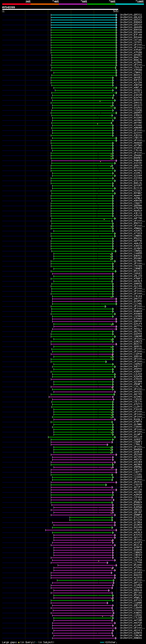Select the UniRef100_C3KJK4 label
This screenshot has width=146, height=644.
coord(131,296)
